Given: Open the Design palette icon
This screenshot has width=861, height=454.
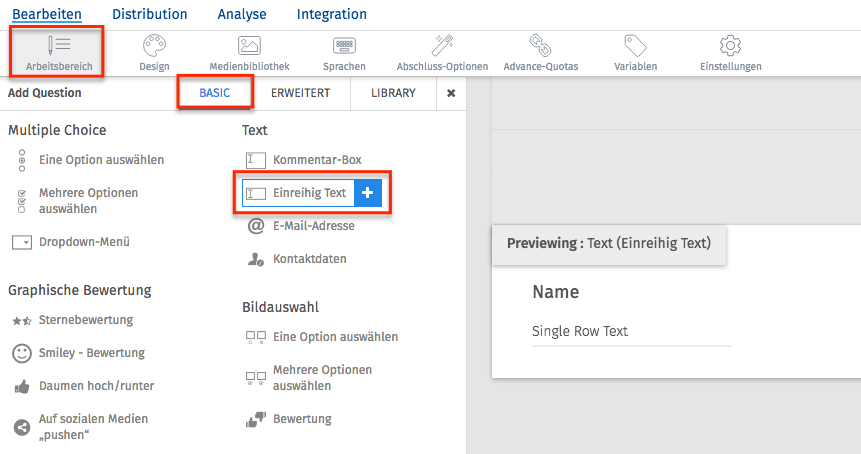Looking at the screenshot, I should 154,46.
